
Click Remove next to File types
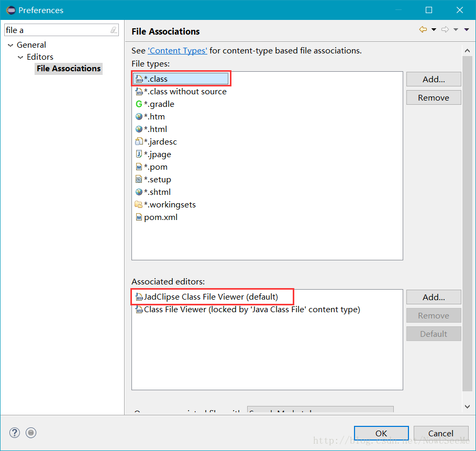434,97
